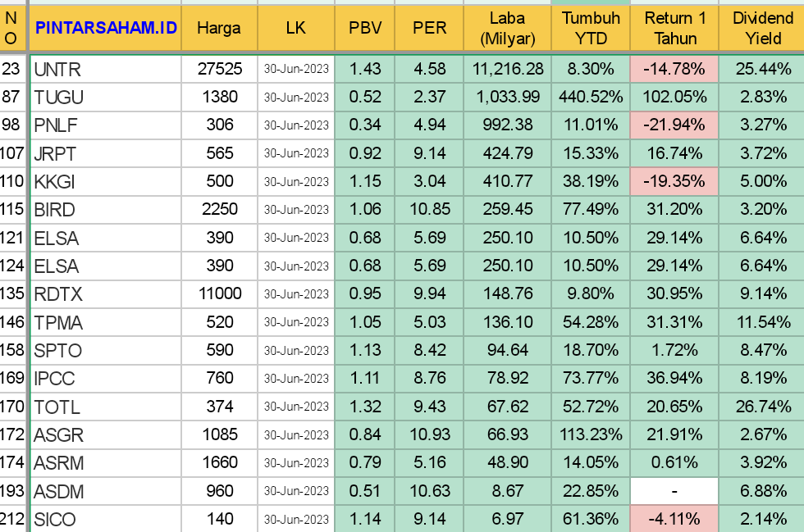
Task: Select TUGU's 440.52% growth cell
Action: (591, 98)
